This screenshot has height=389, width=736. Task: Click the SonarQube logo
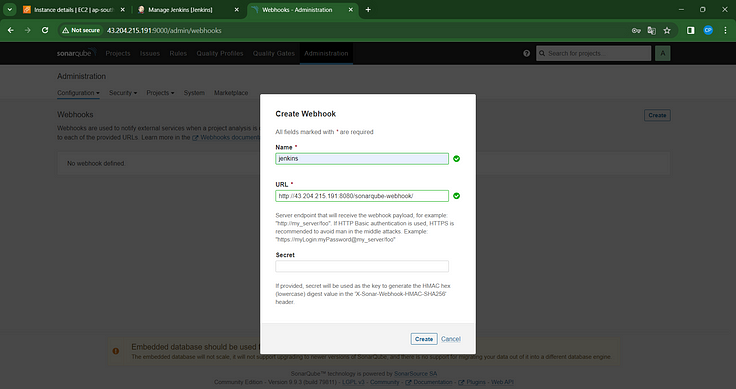click(x=77, y=53)
